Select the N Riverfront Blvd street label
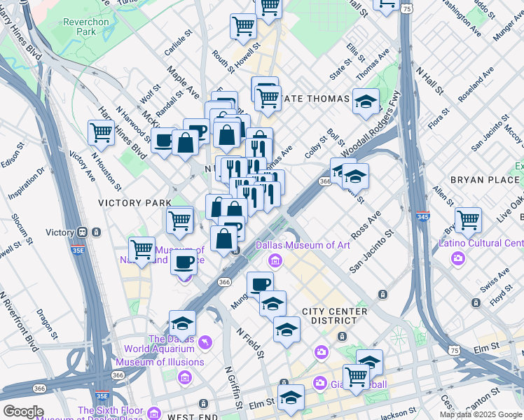524x420 pixels. (20, 321)
